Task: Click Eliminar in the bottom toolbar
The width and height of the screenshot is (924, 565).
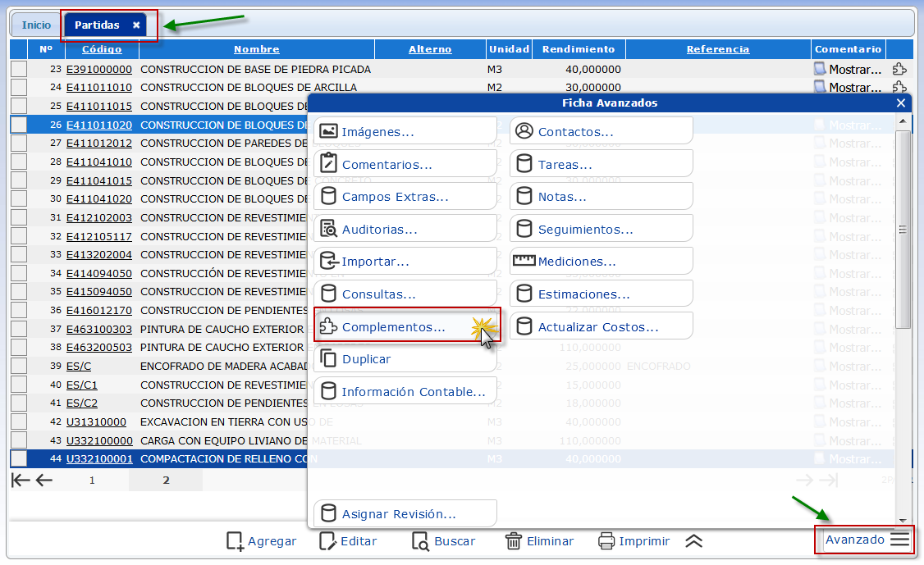Action: coord(541,541)
